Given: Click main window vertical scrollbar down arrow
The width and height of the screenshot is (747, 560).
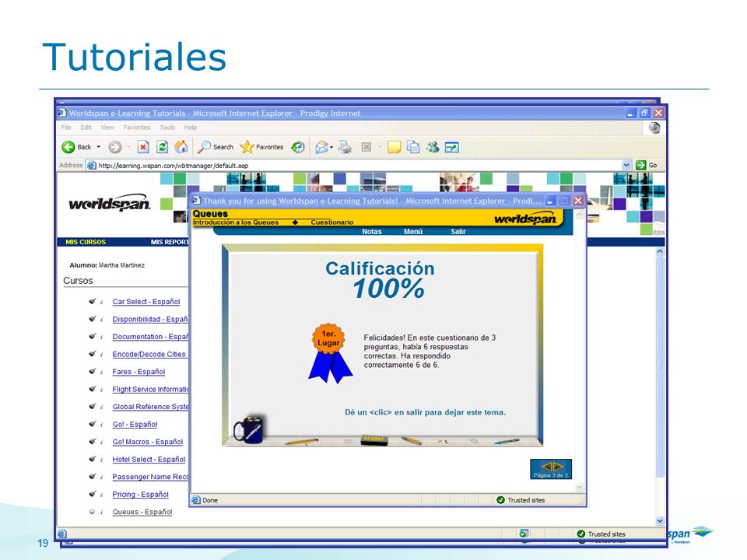Looking at the screenshot, I should click(x=660, y=520).
